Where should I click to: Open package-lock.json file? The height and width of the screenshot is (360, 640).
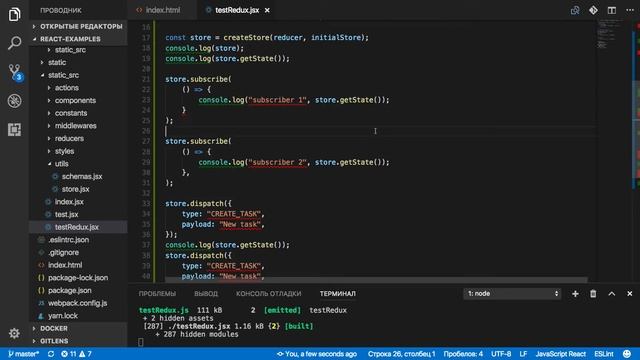tap(78, 278)
